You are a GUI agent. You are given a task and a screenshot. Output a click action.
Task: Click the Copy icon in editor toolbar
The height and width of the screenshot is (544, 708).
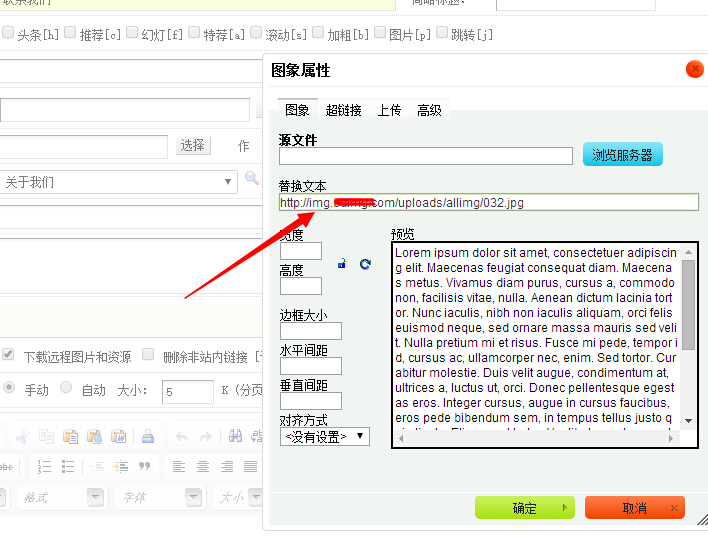[46, 437]
